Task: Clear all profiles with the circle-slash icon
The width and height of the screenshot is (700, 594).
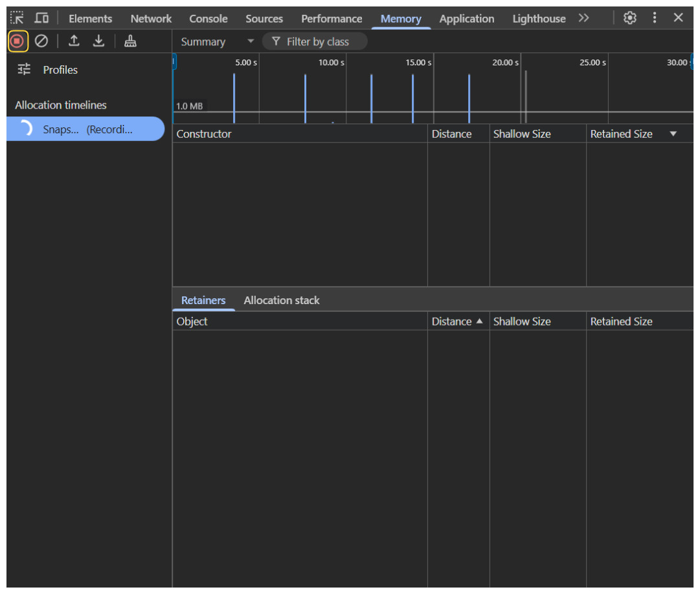Action: click(41, 41)
